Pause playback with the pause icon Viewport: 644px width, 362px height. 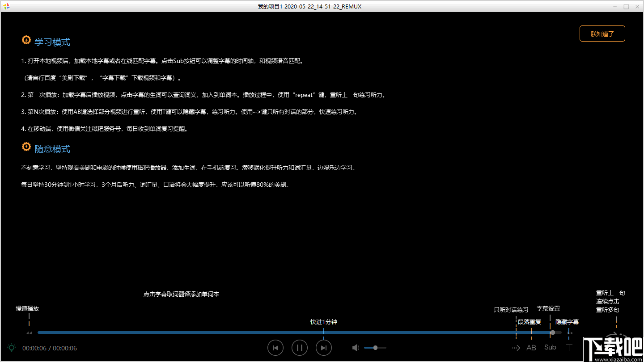[299, 347]
